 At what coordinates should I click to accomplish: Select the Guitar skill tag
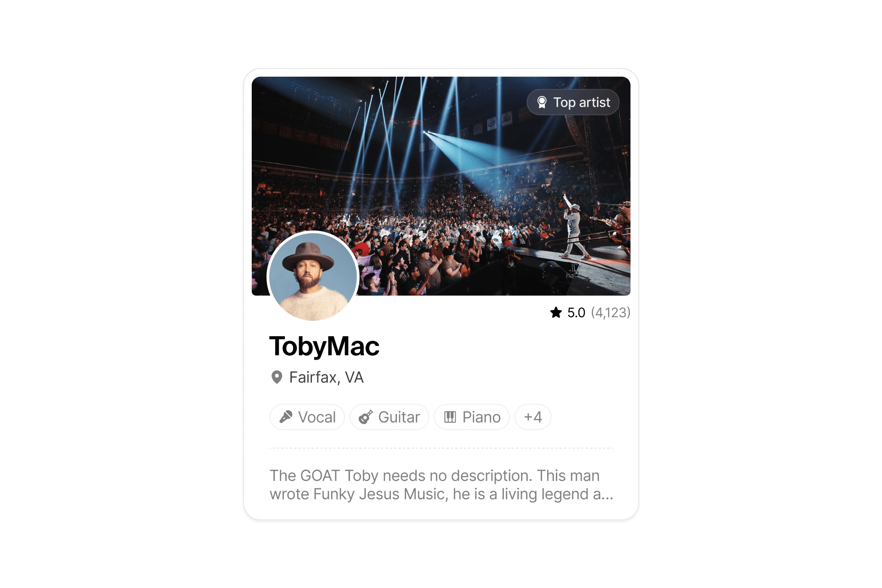coord(389,417)
